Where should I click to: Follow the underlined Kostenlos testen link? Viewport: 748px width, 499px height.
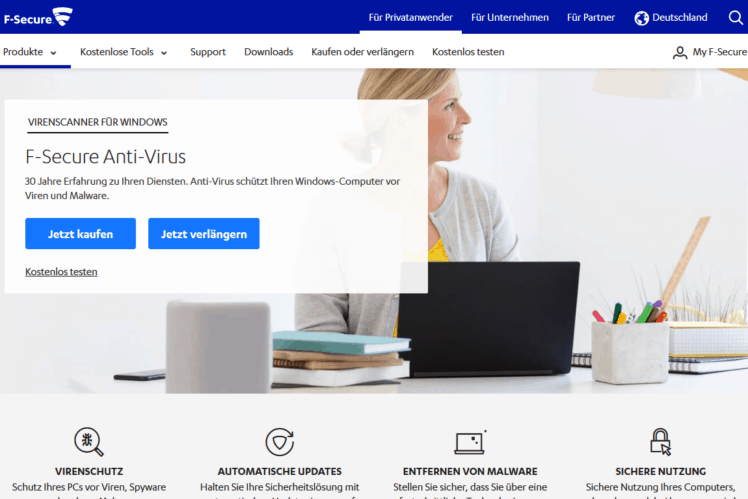(61, 272)
